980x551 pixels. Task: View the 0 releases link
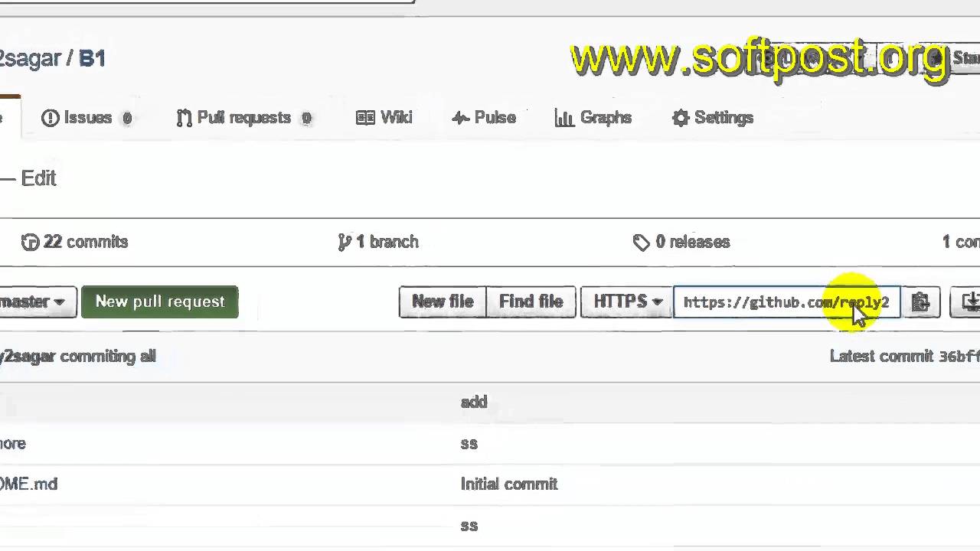(682, 242)
